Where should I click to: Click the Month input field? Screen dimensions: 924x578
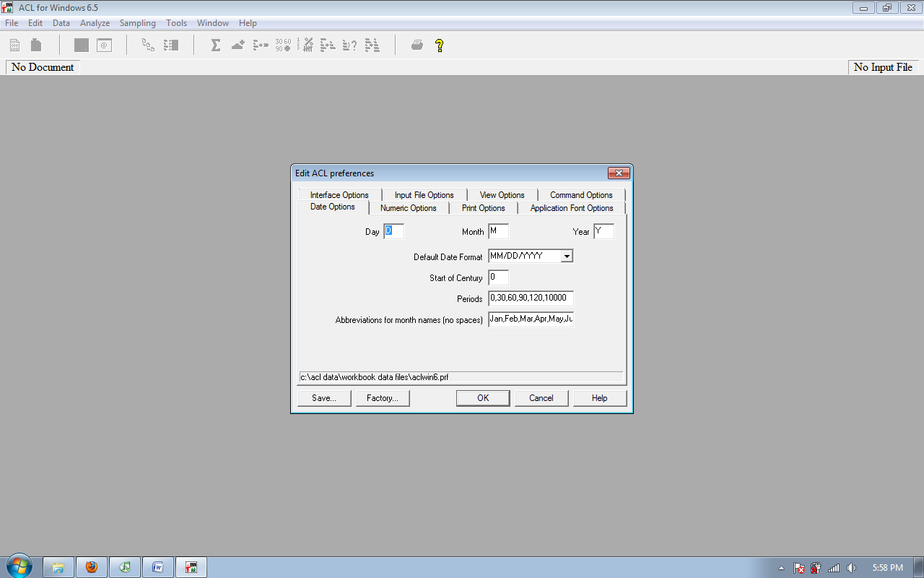click(499, 231)
